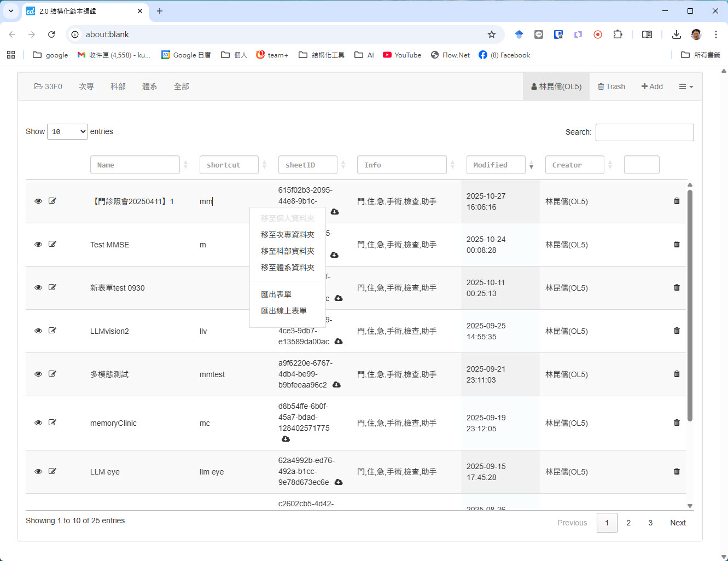Click the trash icon for LLM eye

(x=677, y=471)
